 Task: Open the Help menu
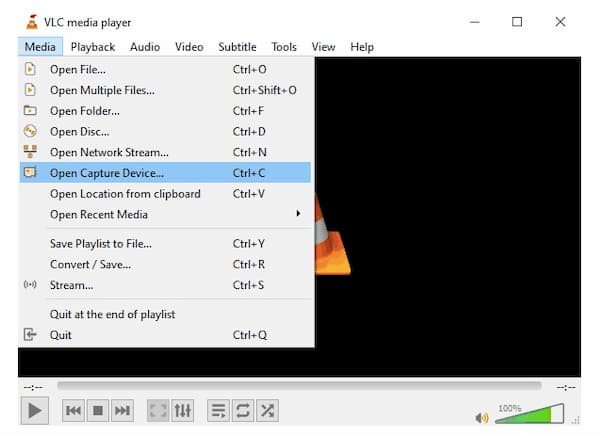(x=362, y=47)
